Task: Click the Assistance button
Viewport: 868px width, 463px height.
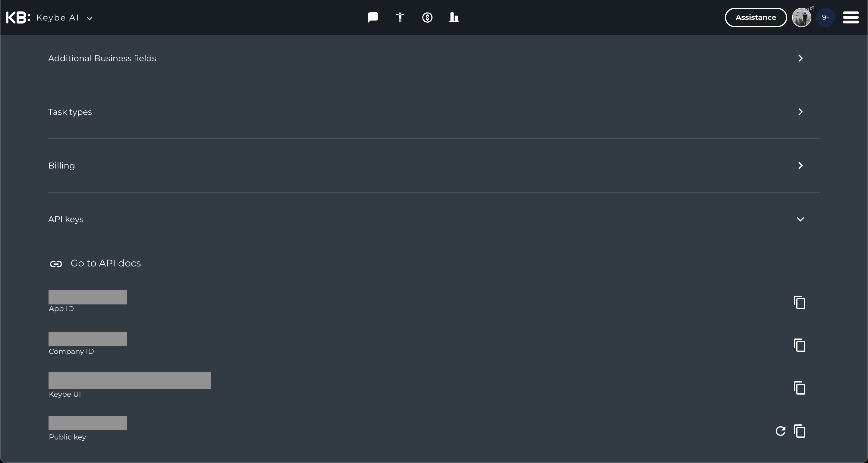Action: pos(756,17)
